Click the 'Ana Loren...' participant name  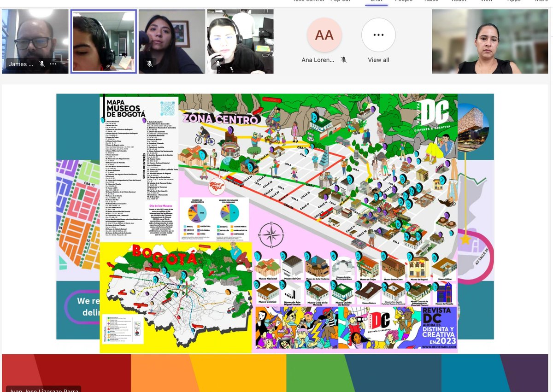[x=318, y=60]
